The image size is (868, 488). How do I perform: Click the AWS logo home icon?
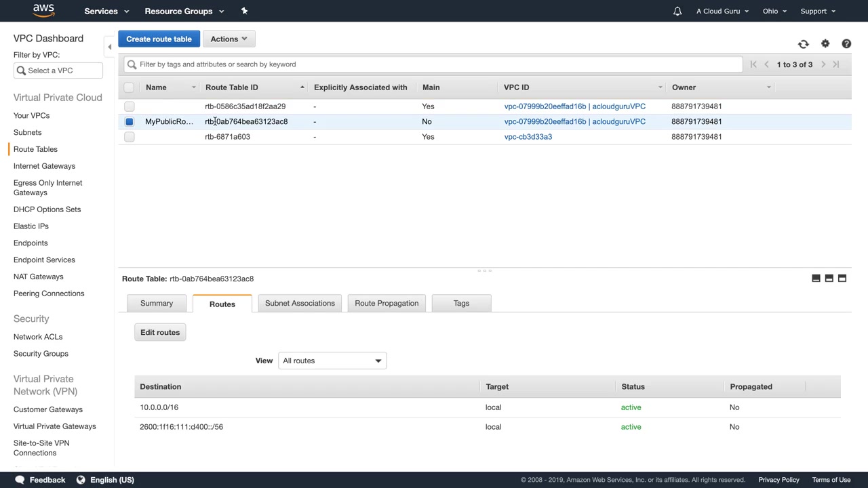pyautogui.click(x=43, y=11)
